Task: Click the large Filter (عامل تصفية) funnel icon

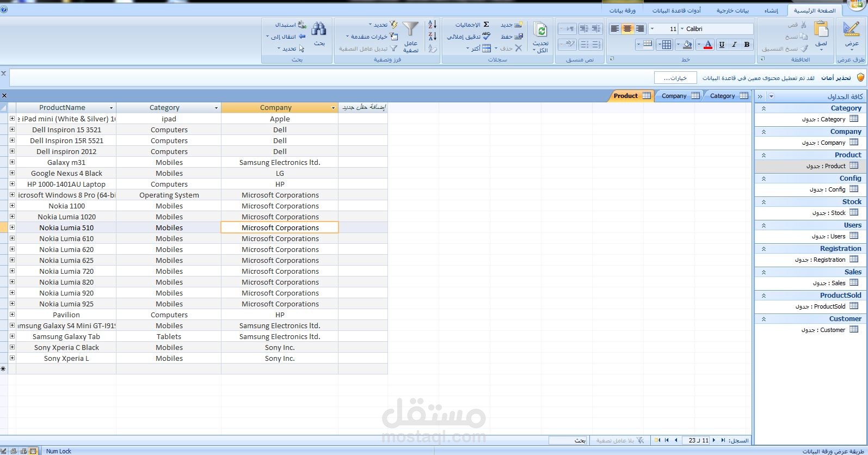Action: pos(410,29)
